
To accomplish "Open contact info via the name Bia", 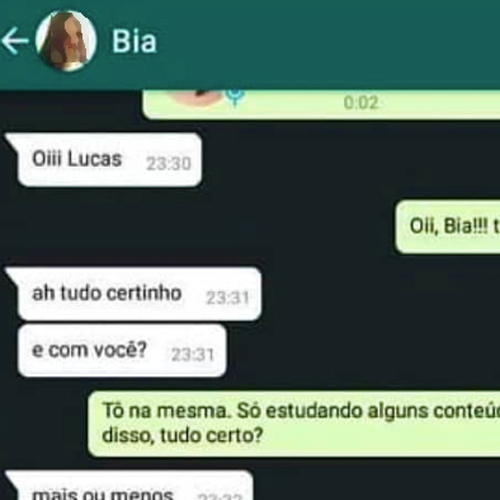I will click(134, 41).
